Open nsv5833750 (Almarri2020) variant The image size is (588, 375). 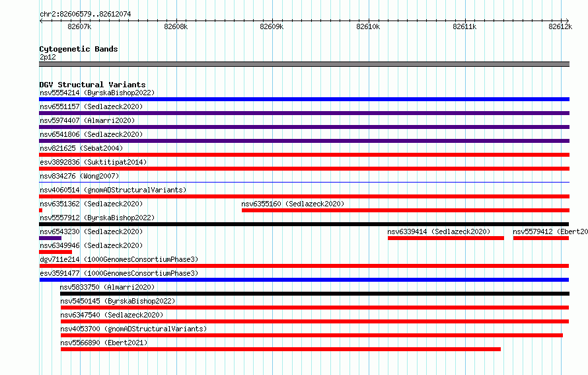click(x=107, y=287)
